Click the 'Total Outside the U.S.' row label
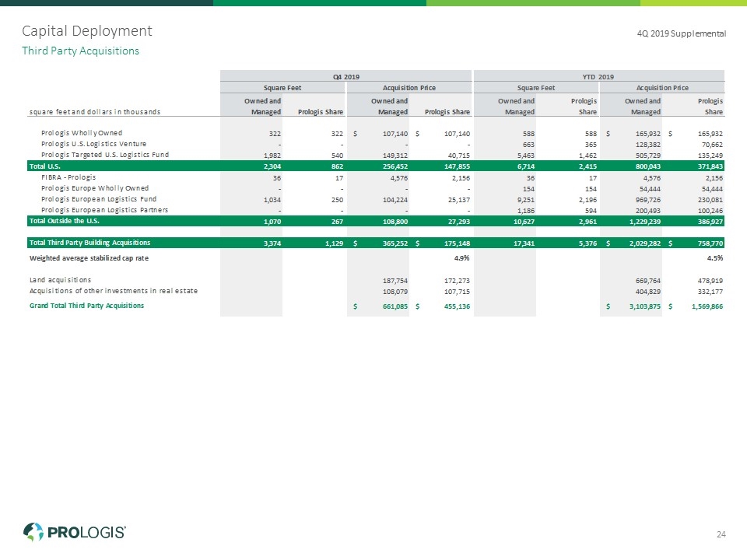747x560 pixels. [65, 221]
